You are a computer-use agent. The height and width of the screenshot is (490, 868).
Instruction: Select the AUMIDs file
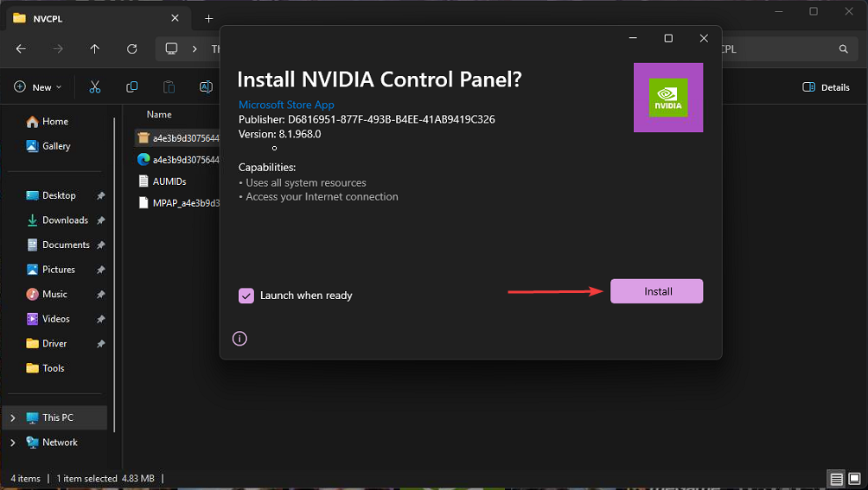(169, 181)
